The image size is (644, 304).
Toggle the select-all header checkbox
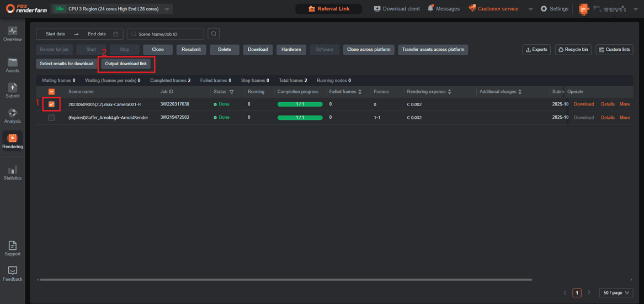click(51, 92)
